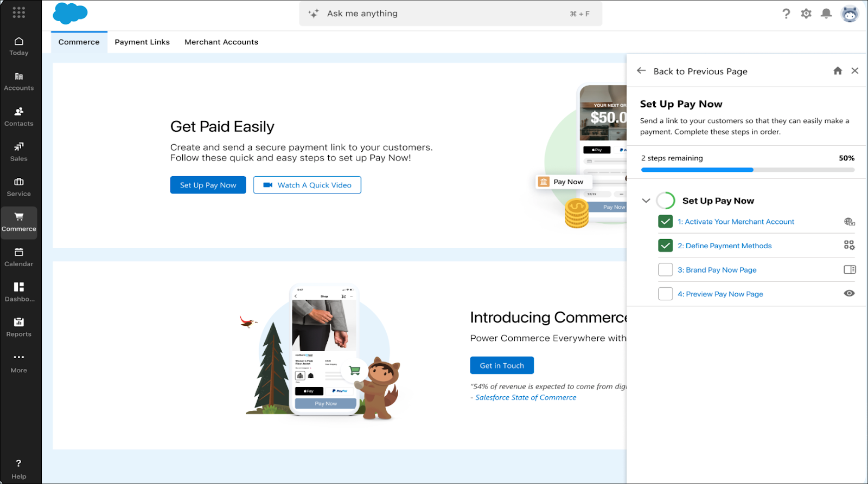
Task: Open Sales in the sidebar
Action: coord(19,152)
